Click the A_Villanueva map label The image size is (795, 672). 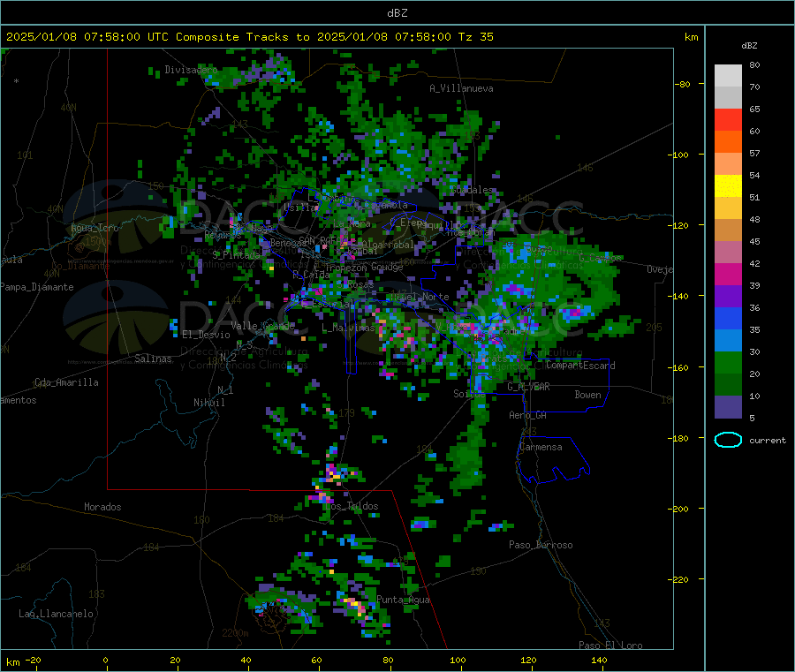pos(461,88)
